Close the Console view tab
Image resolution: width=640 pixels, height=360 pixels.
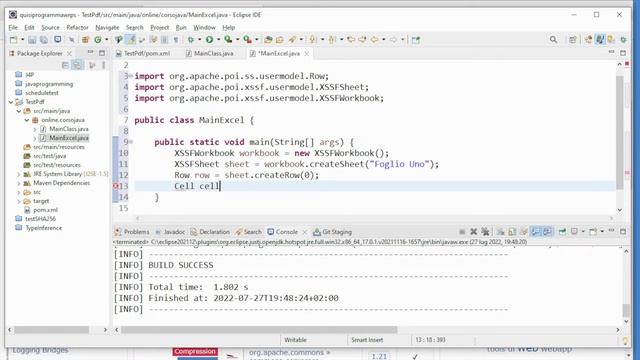(304, 232)
